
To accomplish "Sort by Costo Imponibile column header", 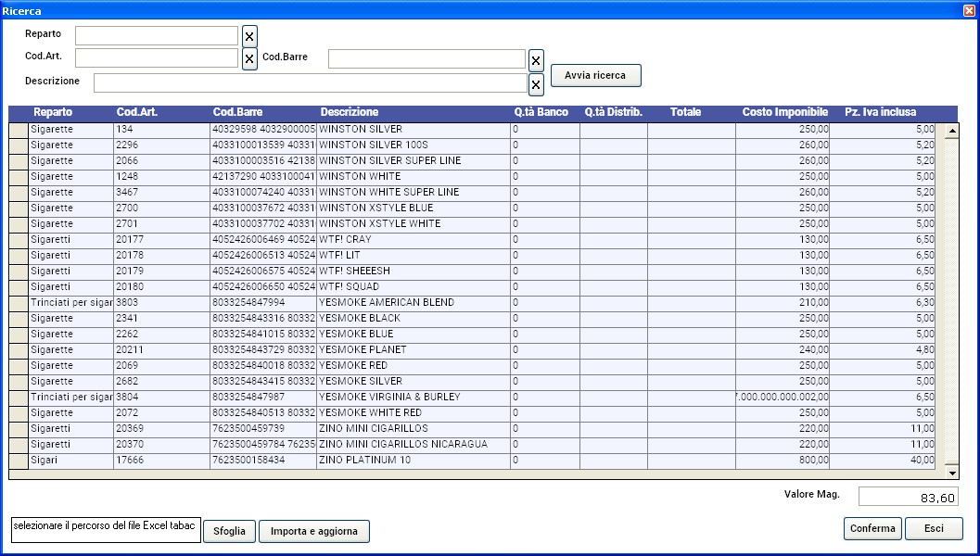I will point(784,113).
